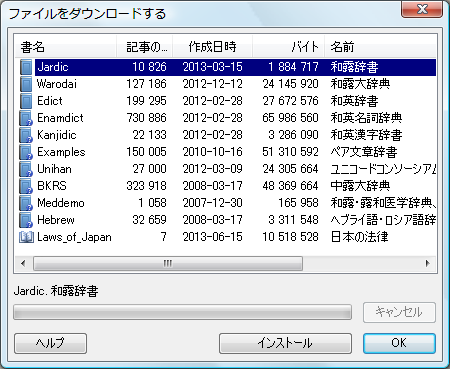
Task: Click the Examples book icon
Action: [x=26, y=152]
